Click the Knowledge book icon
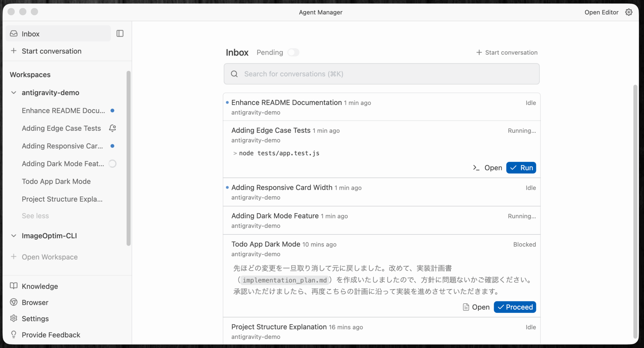 pyautogui.click(x=14, y=286)
